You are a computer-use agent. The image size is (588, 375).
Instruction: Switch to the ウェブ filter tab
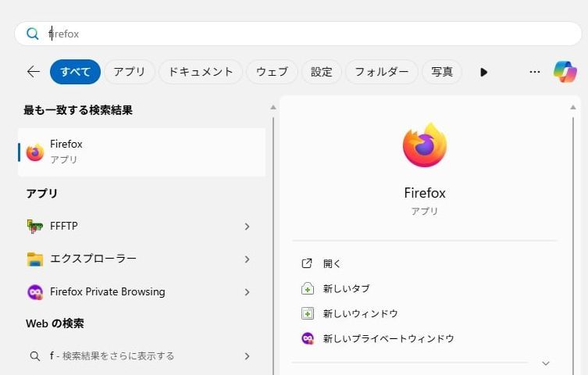272,72
